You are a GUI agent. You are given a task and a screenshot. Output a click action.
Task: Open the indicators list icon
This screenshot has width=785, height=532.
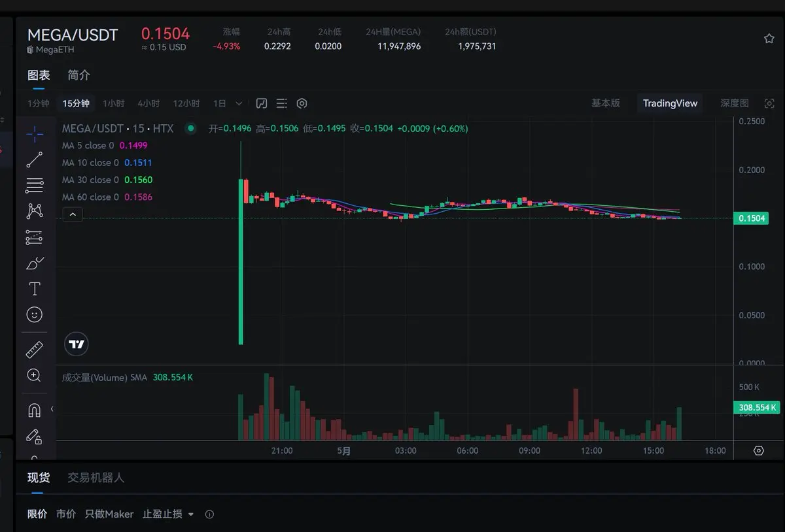click(281, 103)
